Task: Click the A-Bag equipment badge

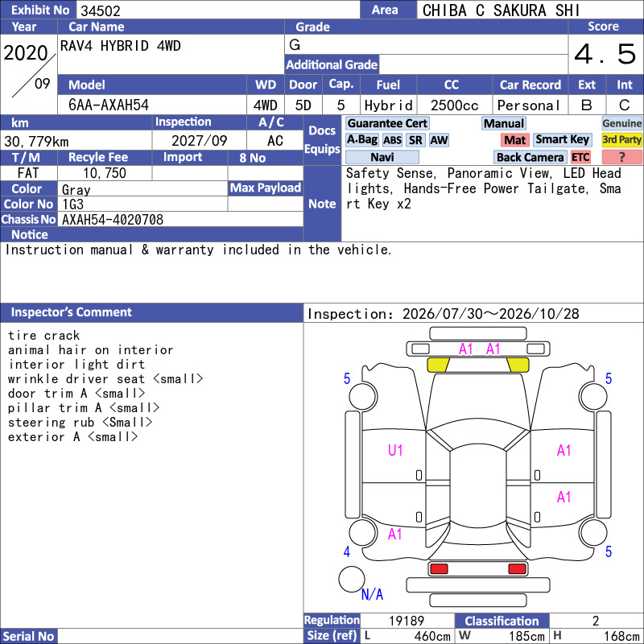Action: pyautogui.click(x=361, y=140)
